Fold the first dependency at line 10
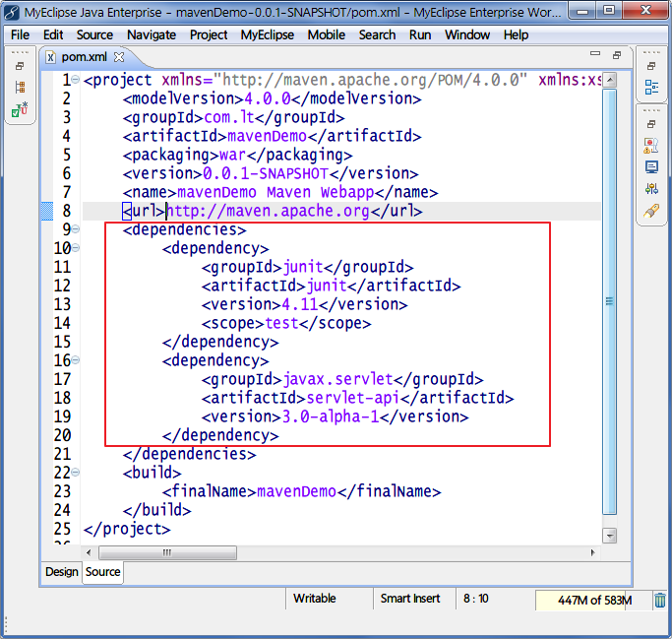 tap(77, 249)
